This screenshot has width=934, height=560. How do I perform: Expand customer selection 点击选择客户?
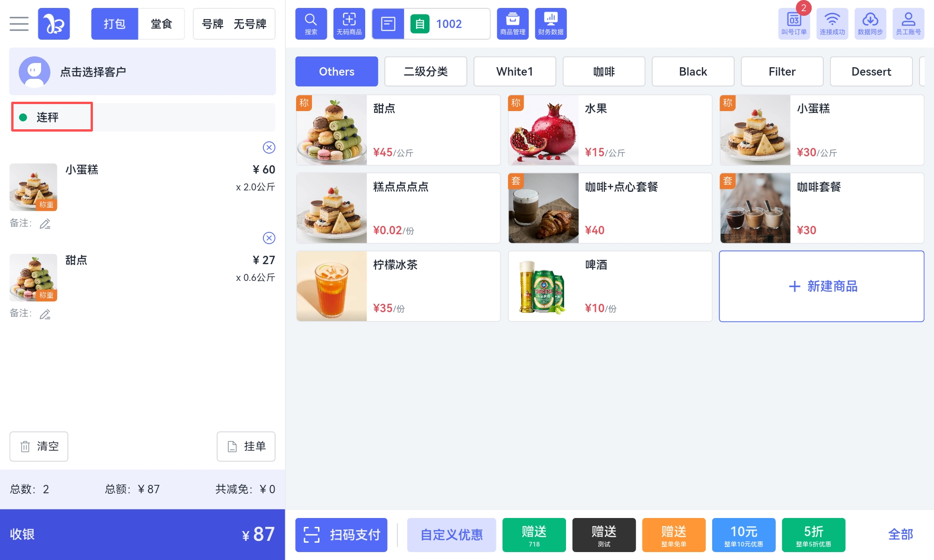(x=142, y=71)
